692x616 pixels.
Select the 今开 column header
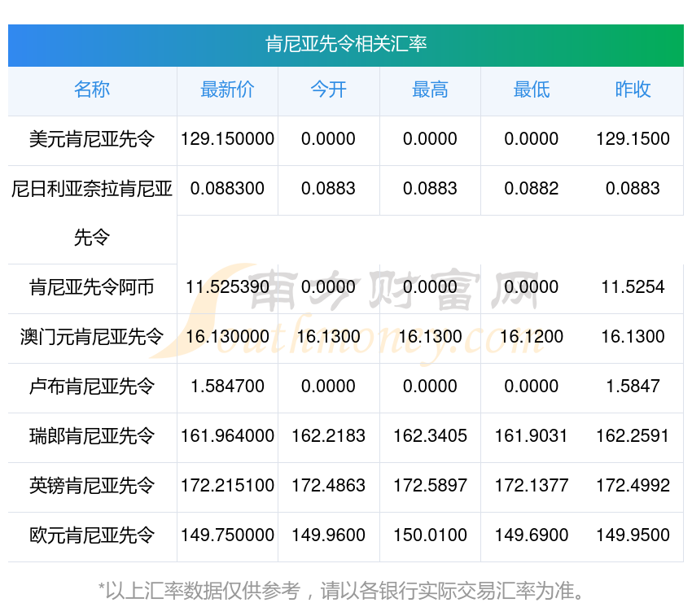[x=329, y=90]
